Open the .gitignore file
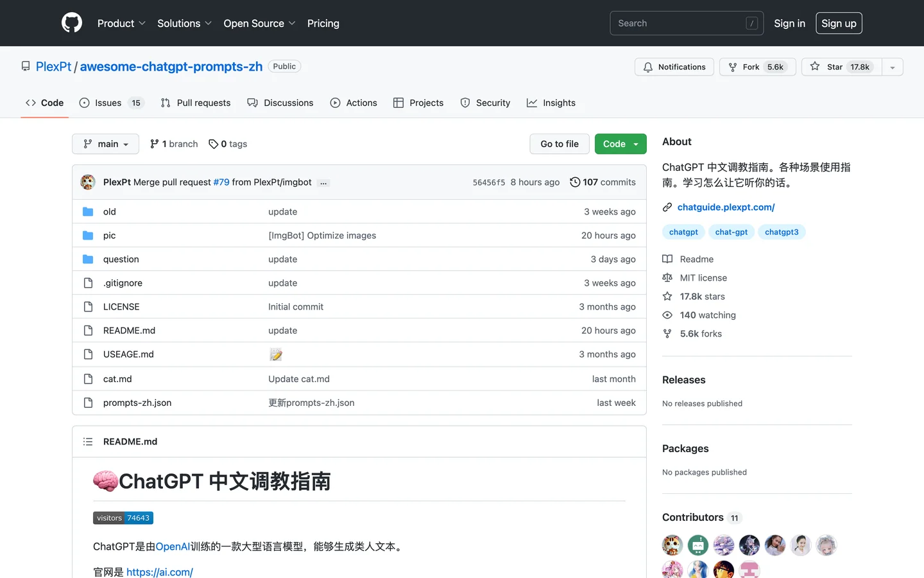 [x=123, y=283]
